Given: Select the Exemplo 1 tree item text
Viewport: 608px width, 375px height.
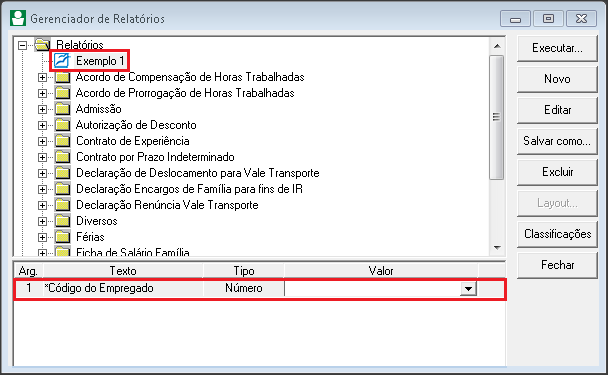Looking at the screenshot, I should point(100,61).
